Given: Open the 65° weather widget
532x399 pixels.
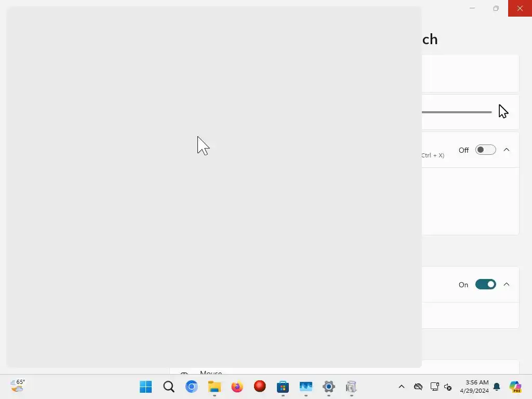Looking at the screenshot, I should (18, 386).
